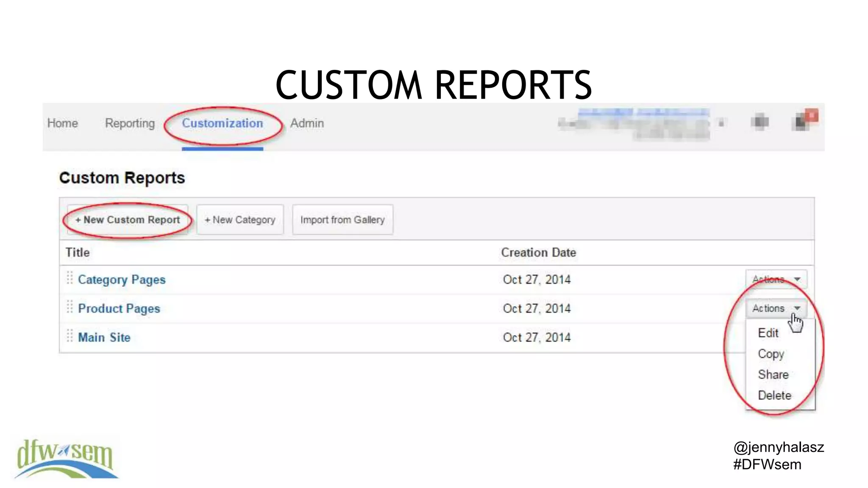This screenshot has width=868, height=488.
Task: Open the Home tab
Action: pos(63,123)
